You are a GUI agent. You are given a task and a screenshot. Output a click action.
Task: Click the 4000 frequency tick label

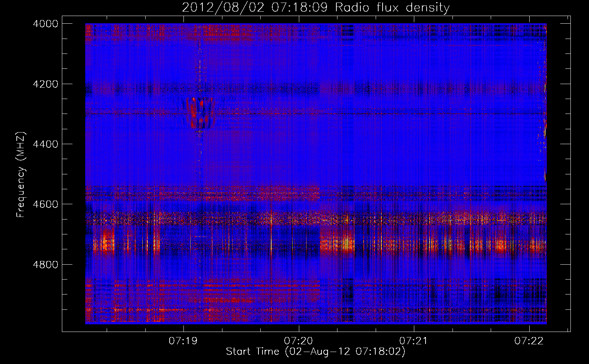[x=46, y=24]
